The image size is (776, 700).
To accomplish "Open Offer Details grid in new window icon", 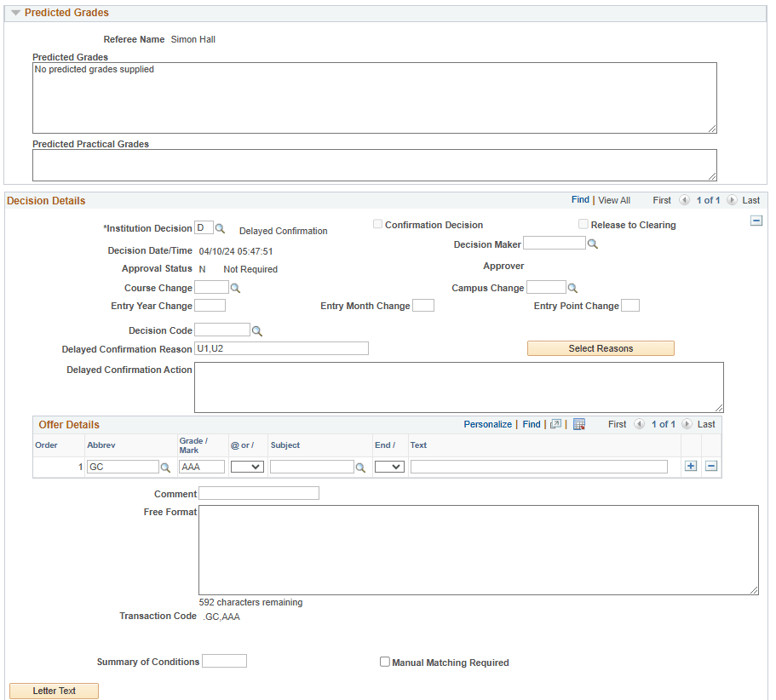I will point(555,424).
